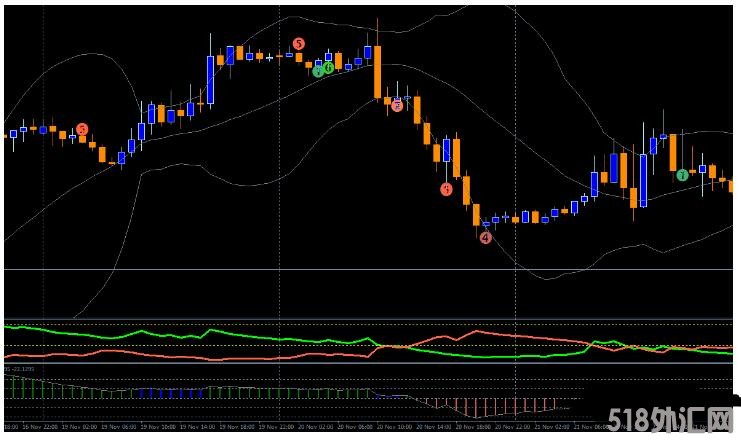741x444 pixels.
Task: Click the '21 Nov 02:00' time axis label
Action: [552, 427]
